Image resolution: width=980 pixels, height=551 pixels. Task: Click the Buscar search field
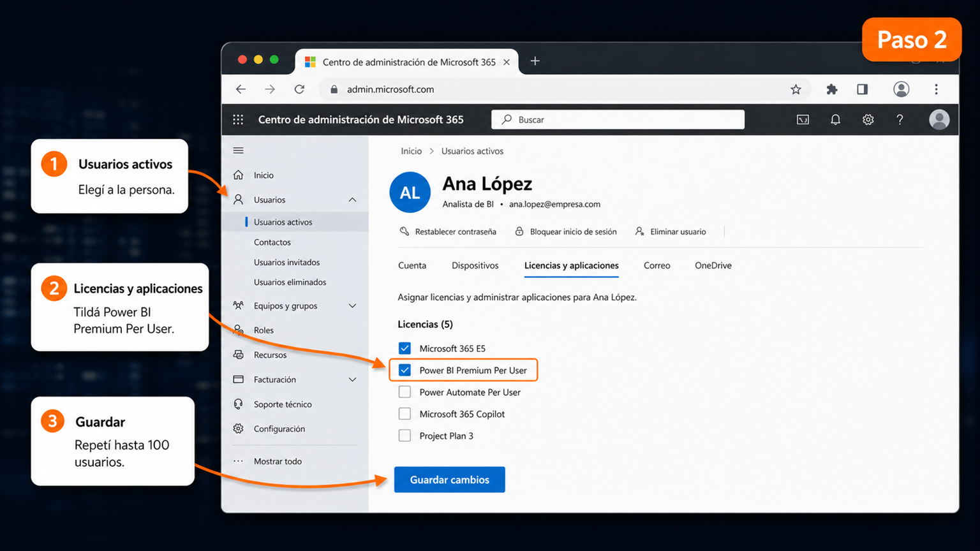pyautogui.click(x=618, y=119)
